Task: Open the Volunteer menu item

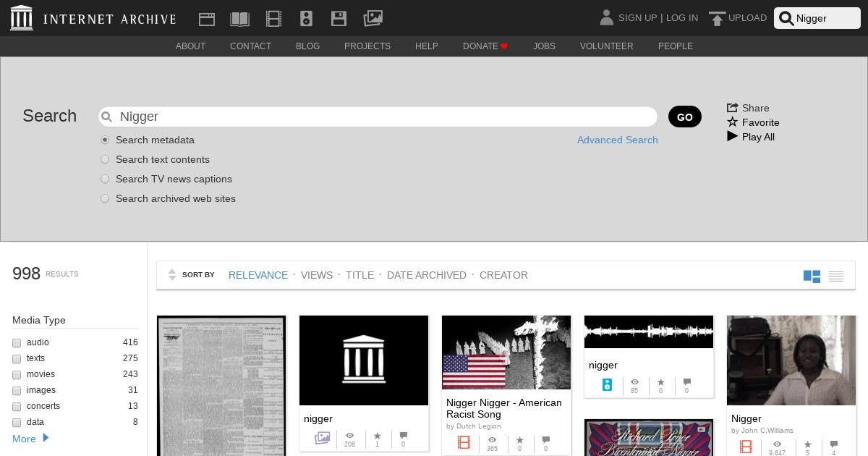Action: click(606, 46)
